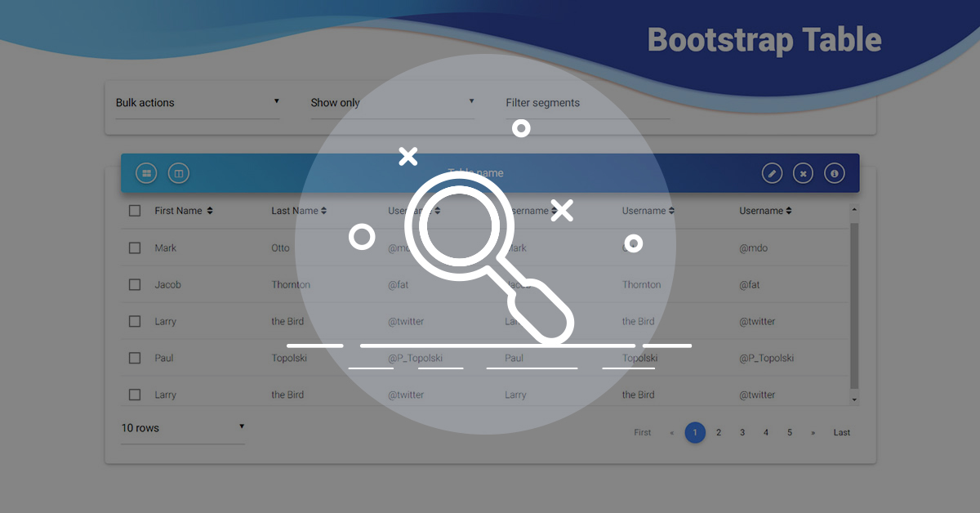Open the Bulk actions dropdown

click(x=198, y=102)
